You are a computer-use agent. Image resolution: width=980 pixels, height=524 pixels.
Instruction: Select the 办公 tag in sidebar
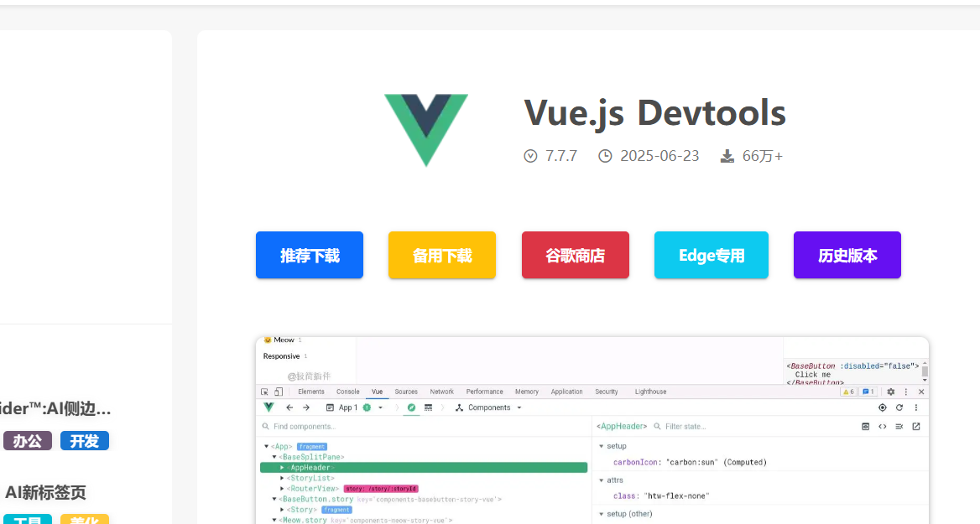[28, 441]
